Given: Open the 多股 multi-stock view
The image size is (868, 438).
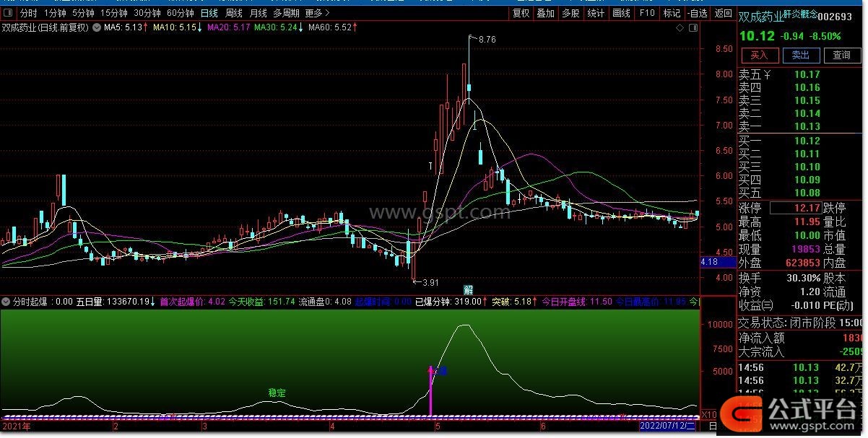Looking at the screenshot, I should 570,13.
